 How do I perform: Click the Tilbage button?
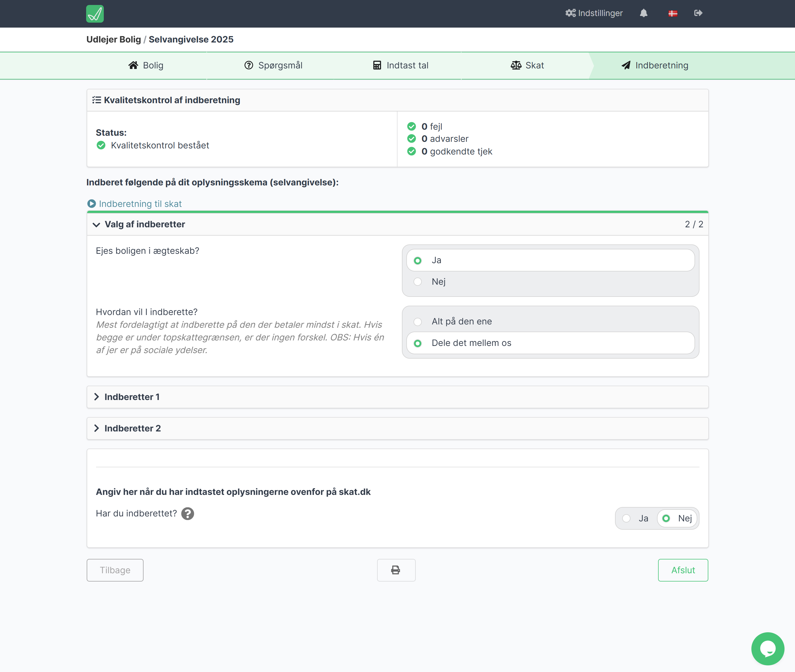[x=115, y=570]
